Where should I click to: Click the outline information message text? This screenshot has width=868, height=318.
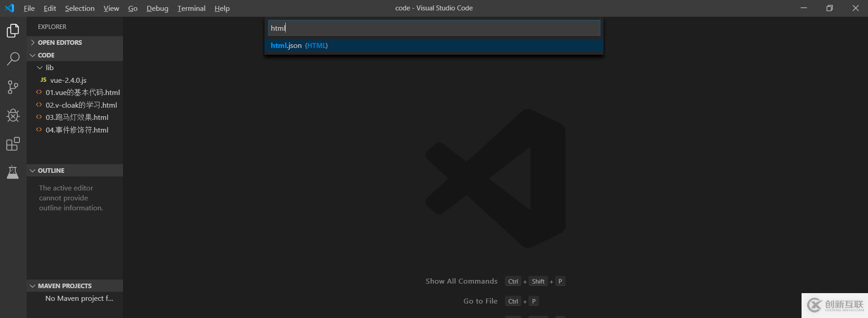(71, 198)
